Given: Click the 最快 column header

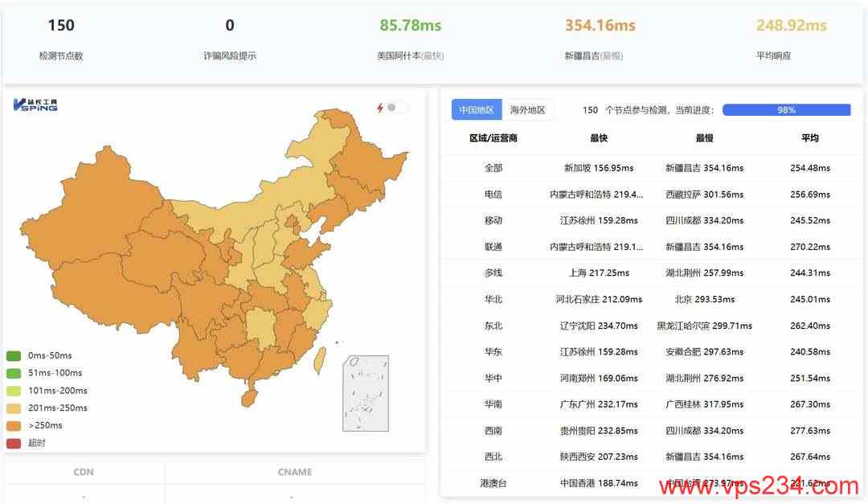Looking at the screenshot, I should pyautogui.click(x=599, y=138).
